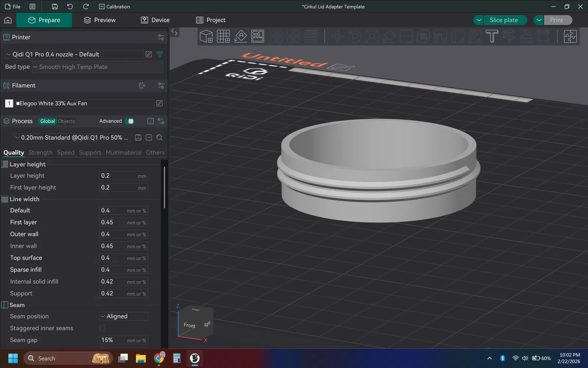This screenshot has height=368, width=588.
Task: Open the Strength settings tab
Action: coord(40,152)
